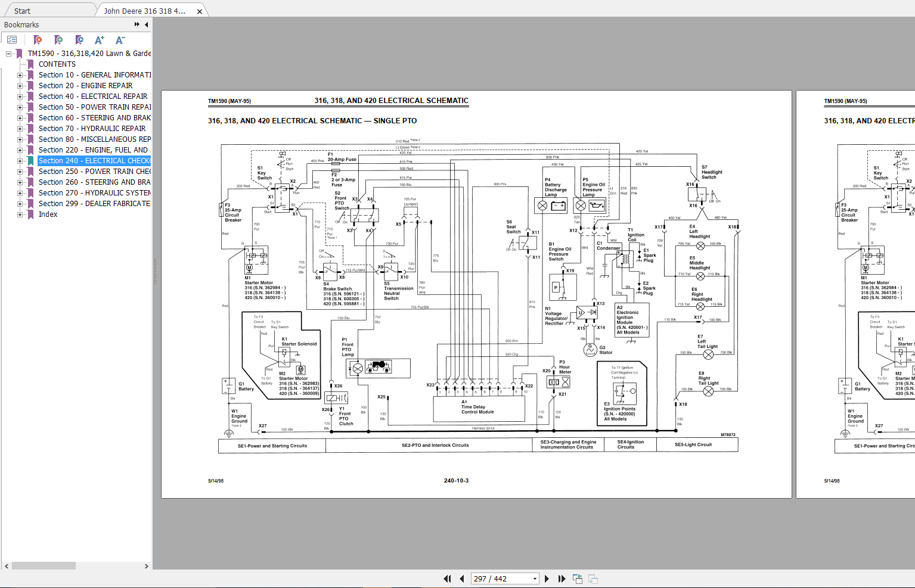Open Section 50 - POWER TRAIN REPAIR bookmark
915x588 pixels.
click(x=95, y=107)
